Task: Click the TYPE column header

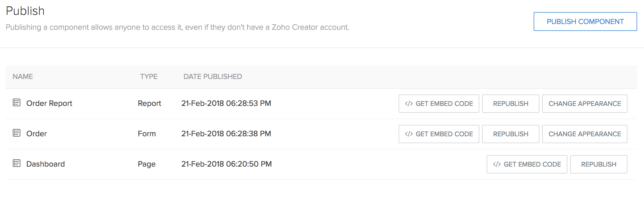Action: click(x=149, y=77)
